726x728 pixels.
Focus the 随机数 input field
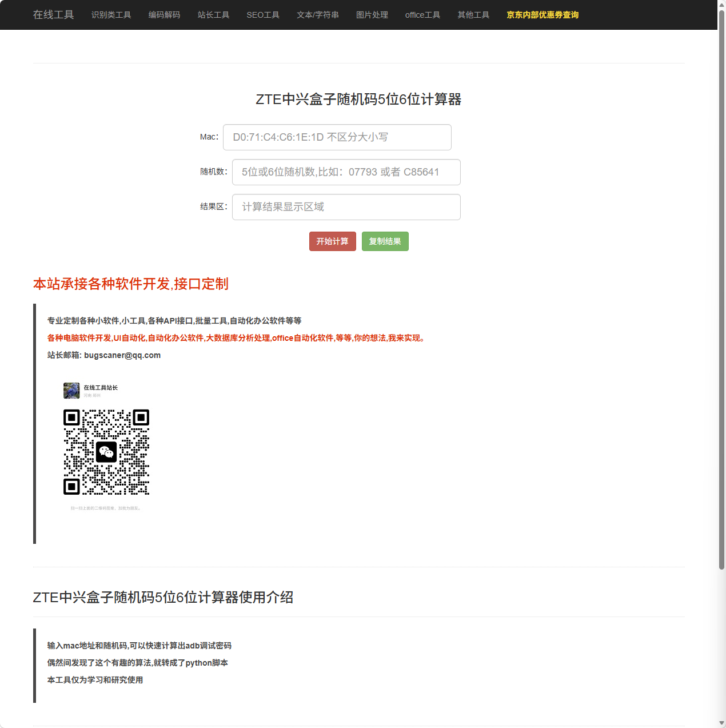click(x=346, y=172)
